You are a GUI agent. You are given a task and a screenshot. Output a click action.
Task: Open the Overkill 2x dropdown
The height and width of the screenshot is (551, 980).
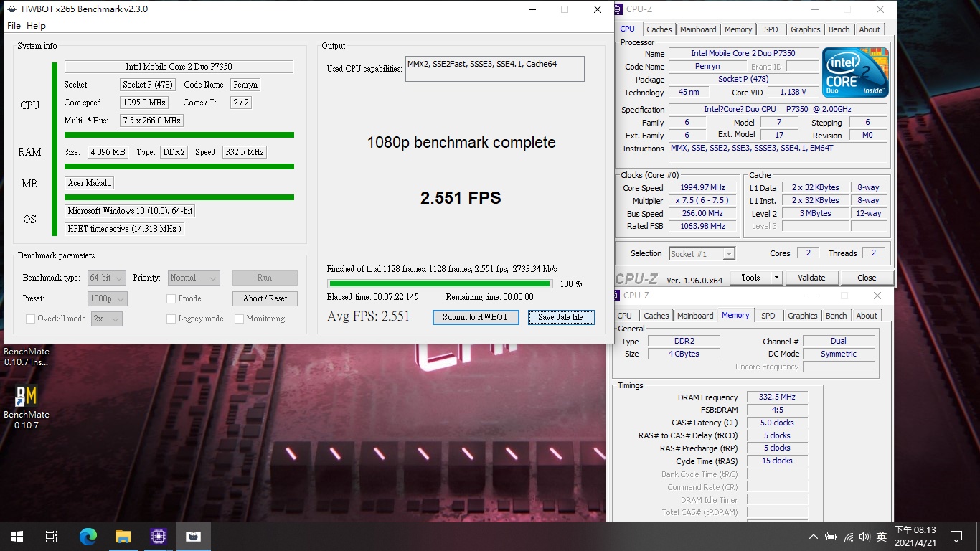tap(106, 319)
